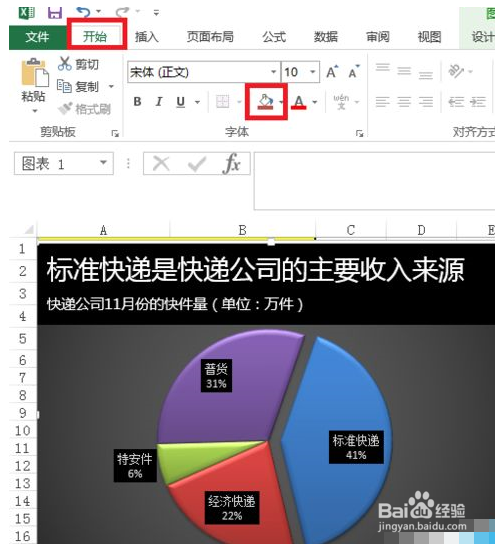495x544 pixels.
Task: Click 剪切 cut button
Action: coord(79,64)
